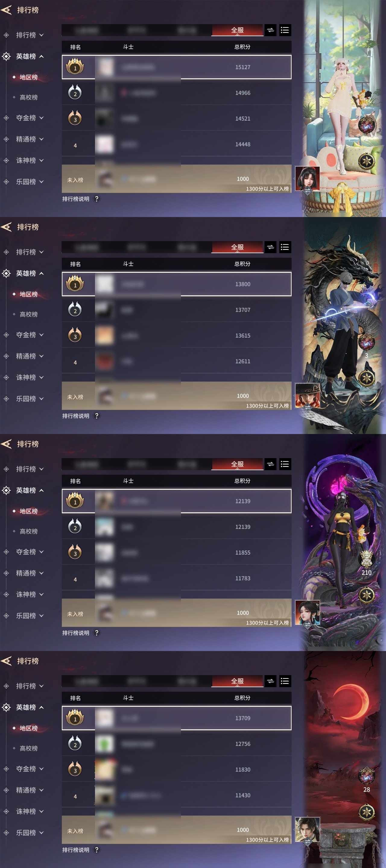Select the first-place row with score 13800
Screen dimensions: 386x868
tap(177, 284)
